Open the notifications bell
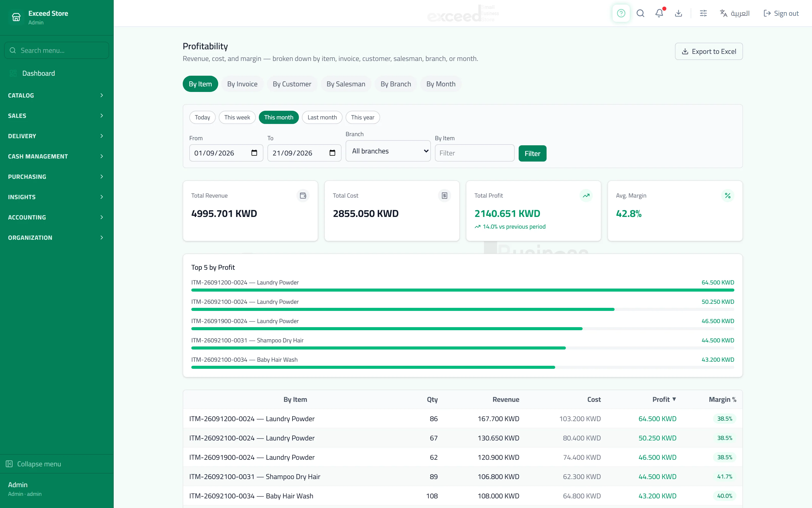The height and width of the screenshot is (508, 812). click(x=659, y=13)
